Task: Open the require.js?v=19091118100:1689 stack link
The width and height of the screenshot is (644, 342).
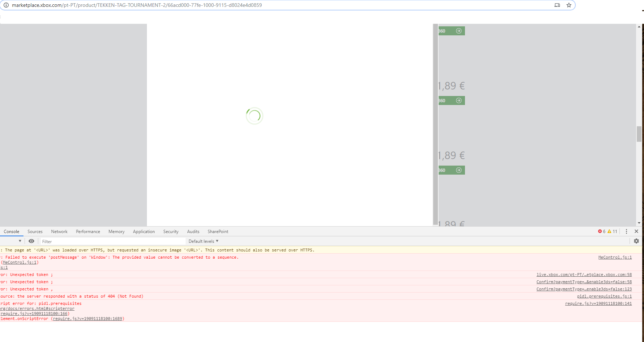Action: [88, 319]
